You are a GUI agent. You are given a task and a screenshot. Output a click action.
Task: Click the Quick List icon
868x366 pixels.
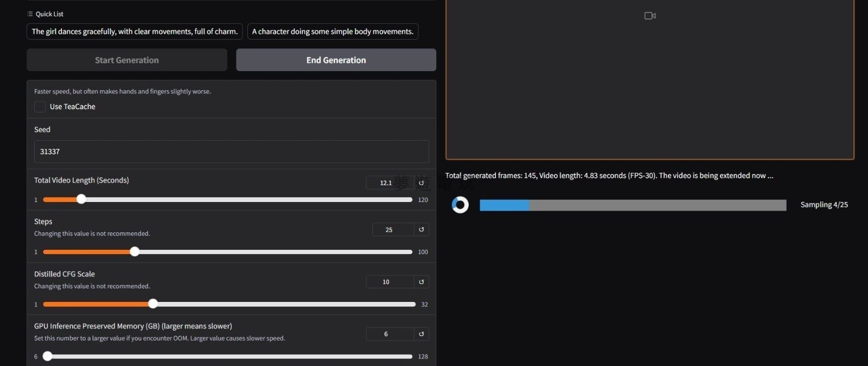(30, 14)
